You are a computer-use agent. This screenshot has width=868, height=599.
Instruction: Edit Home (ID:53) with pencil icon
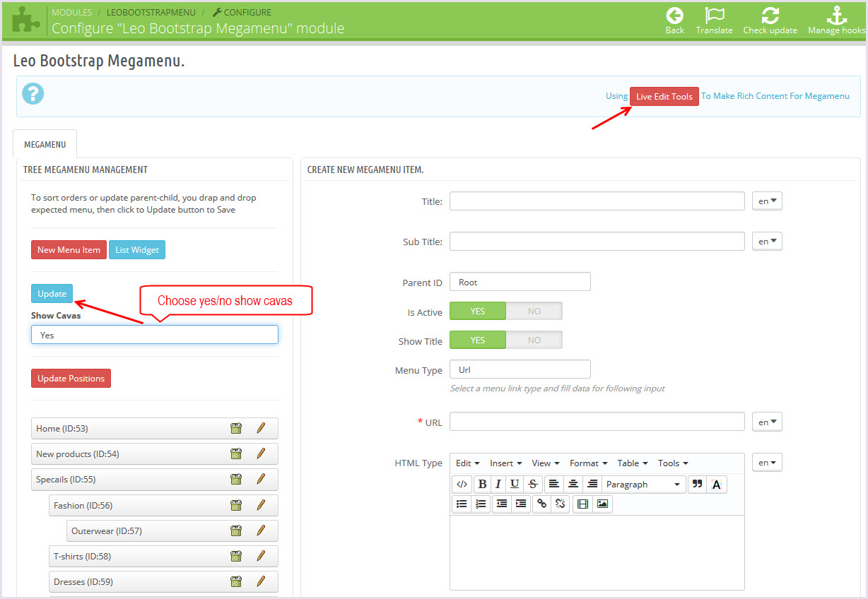coord(260,428)
